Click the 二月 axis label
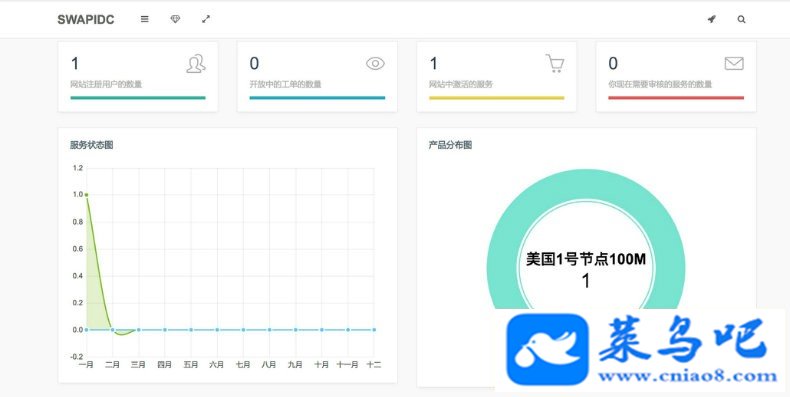The image size is (790, 397). click(x=112, y=364)
